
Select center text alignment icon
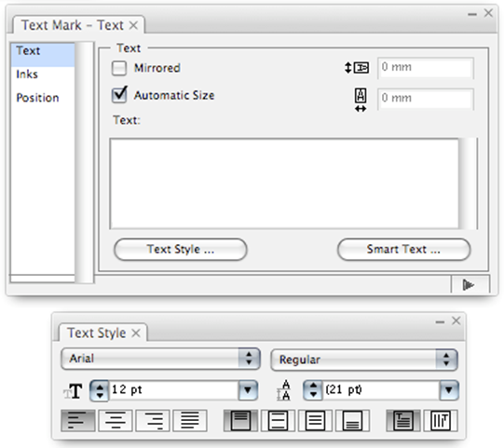click(116, 420)
